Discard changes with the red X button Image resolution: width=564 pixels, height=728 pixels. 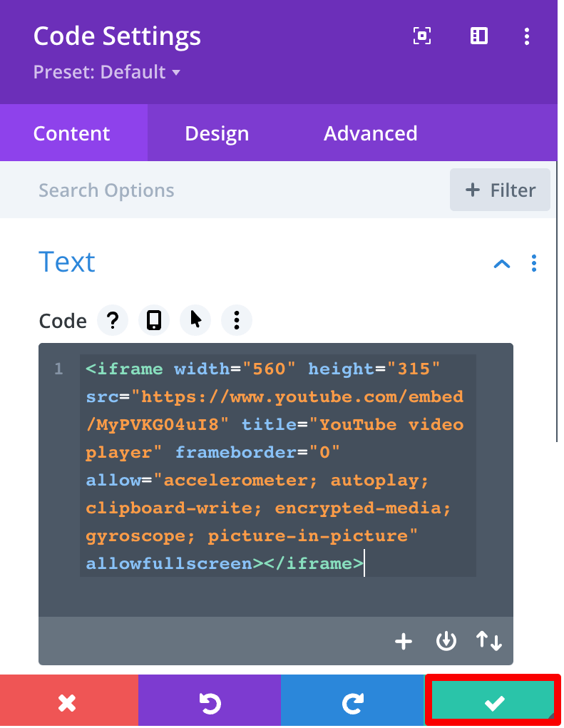coord(68,704)
